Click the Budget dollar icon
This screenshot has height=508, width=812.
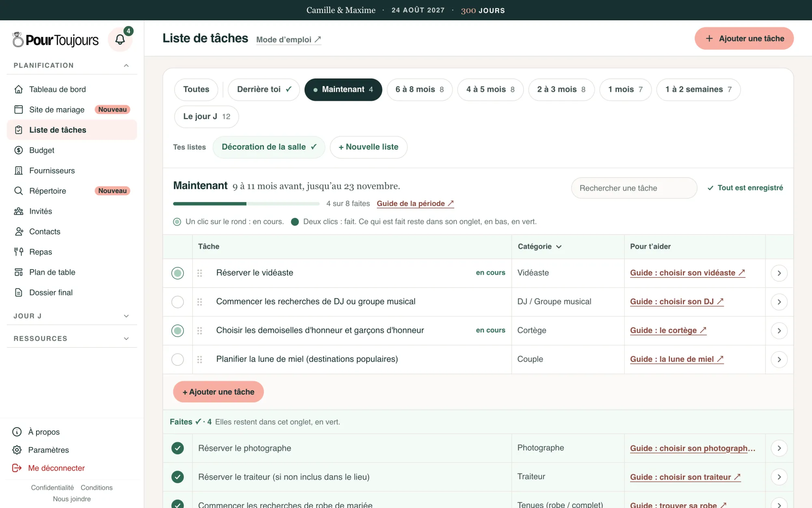coord(19,150)
